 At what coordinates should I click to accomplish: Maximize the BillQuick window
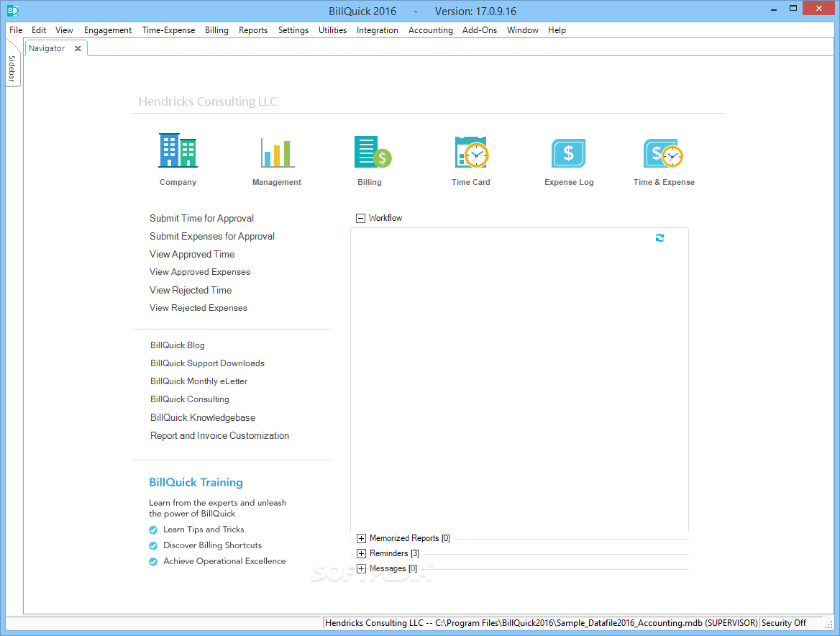coord(793,8)
